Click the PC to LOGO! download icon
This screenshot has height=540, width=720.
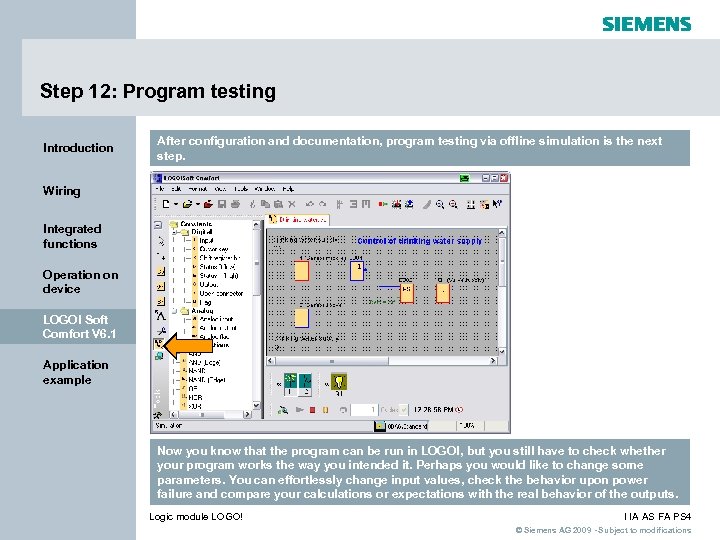click(396, 204)
